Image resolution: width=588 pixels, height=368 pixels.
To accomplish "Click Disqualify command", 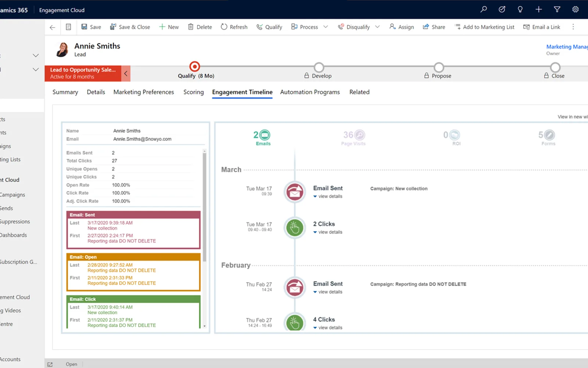I will pos(354,27).
